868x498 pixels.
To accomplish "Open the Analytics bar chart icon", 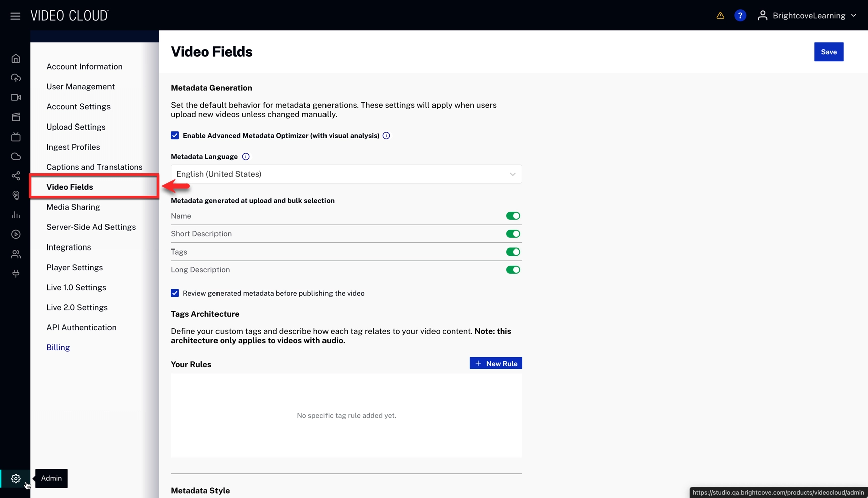I will pos(16,215).
